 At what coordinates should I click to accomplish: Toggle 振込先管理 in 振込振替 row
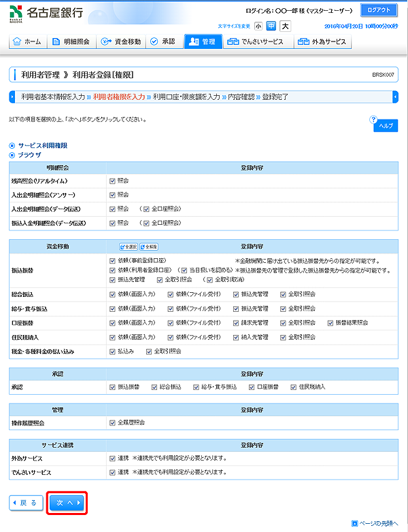point(112,280)
